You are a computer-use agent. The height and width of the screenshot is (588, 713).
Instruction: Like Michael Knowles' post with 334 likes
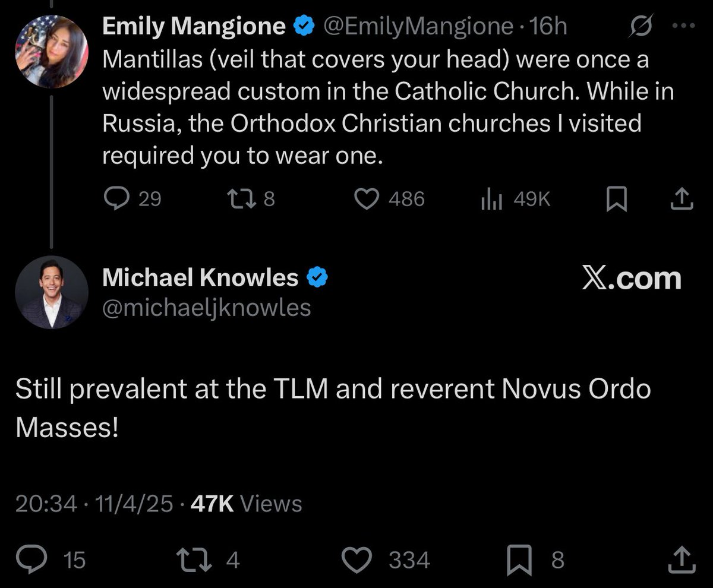pyautogui.click(x=360, y=559)
